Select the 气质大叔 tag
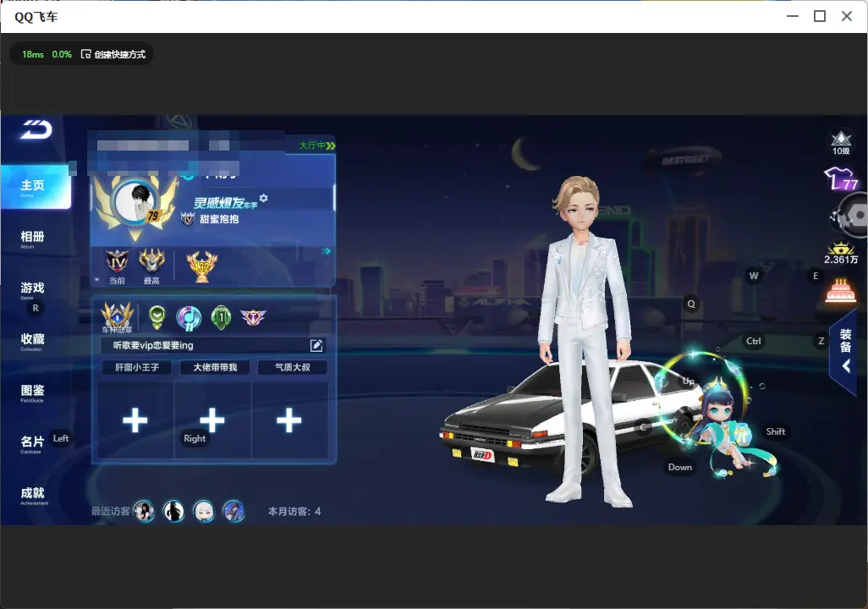Viewport: 868px width, 609px height. point(292,367)
